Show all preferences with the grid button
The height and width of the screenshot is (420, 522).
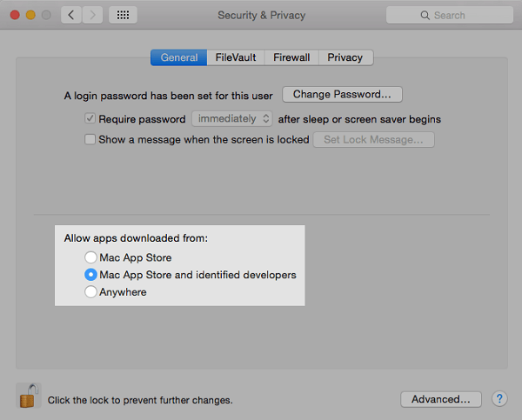(123, 15)
